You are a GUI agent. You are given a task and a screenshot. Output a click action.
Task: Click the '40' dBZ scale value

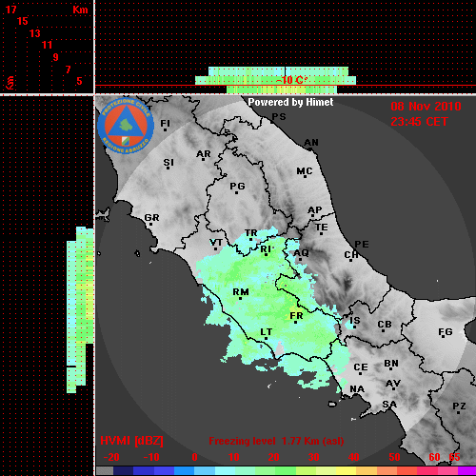[354, 457]
